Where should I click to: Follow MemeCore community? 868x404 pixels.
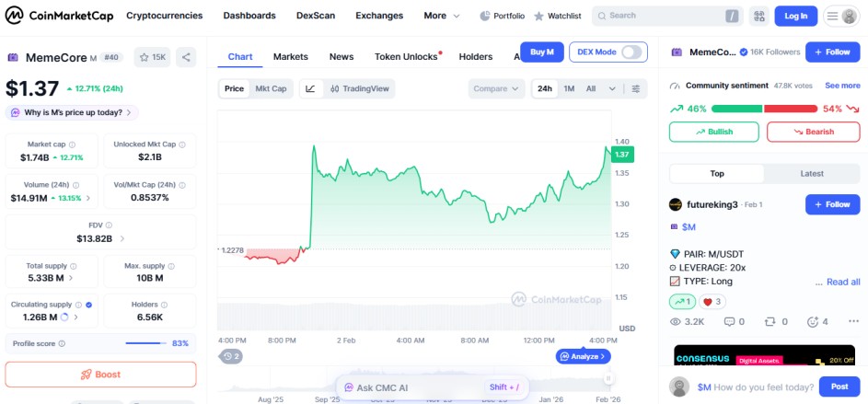coord(833,52)
